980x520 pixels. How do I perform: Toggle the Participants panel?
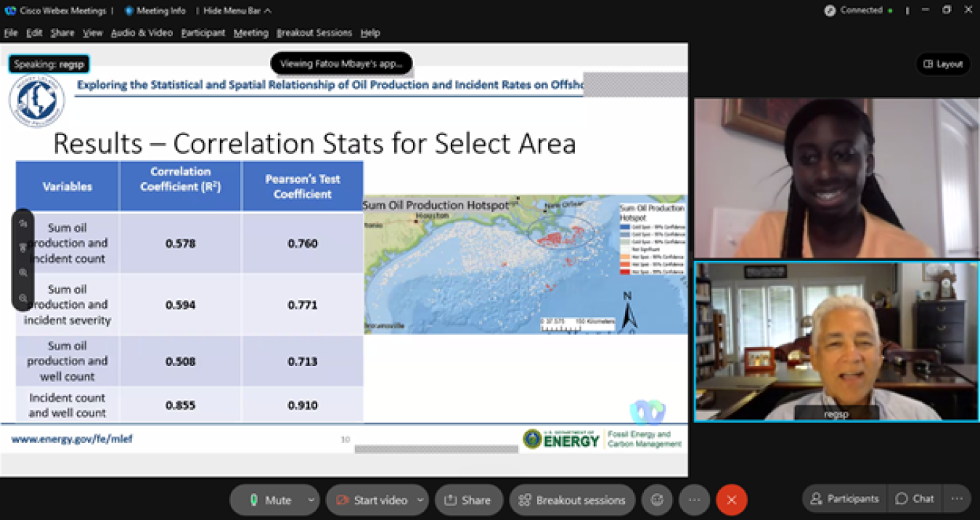[x=844, y=499]
